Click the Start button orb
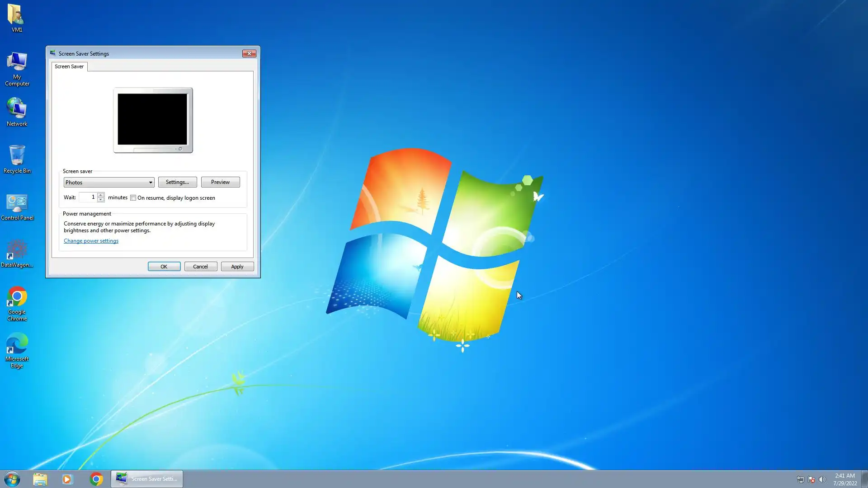The height and width of the screenshot is (488, 868). (12, 479)
